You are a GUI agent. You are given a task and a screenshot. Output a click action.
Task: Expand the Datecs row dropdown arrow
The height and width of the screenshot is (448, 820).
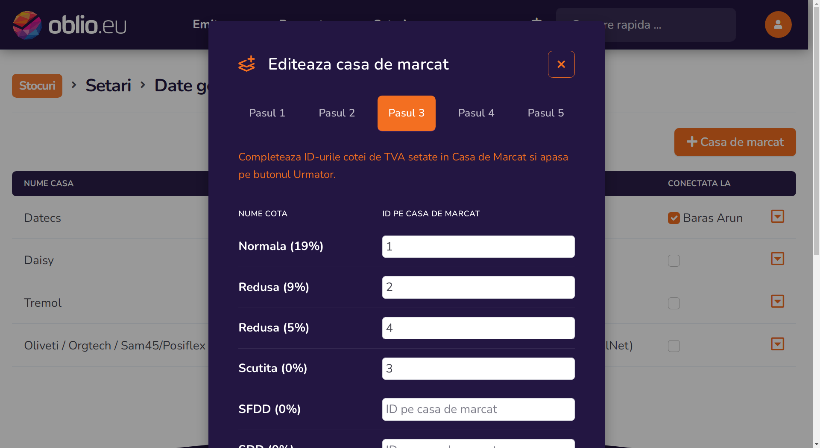(x=777, y=216)
